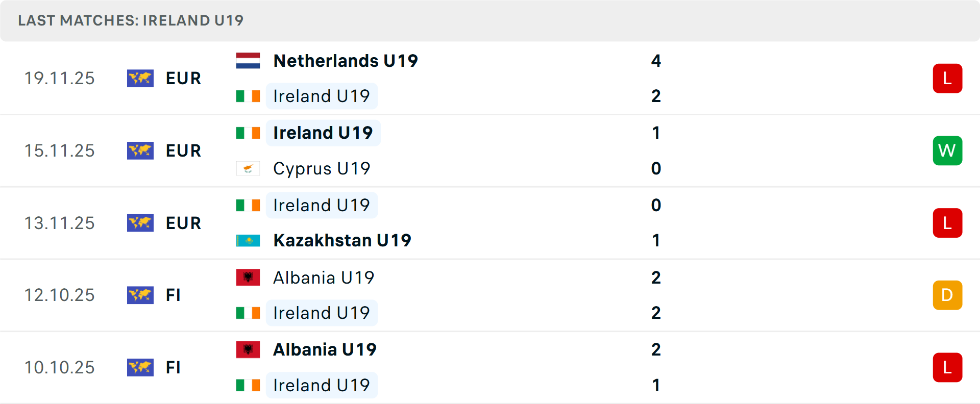Click the orange D draw badge
Viewport: 980px width, 404px height.
tap(947, 295)
